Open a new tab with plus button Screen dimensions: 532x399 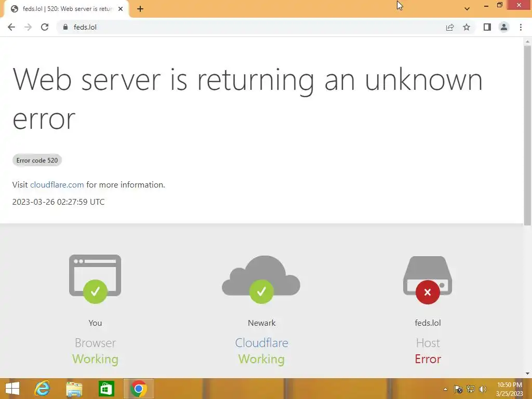[140, 9]
